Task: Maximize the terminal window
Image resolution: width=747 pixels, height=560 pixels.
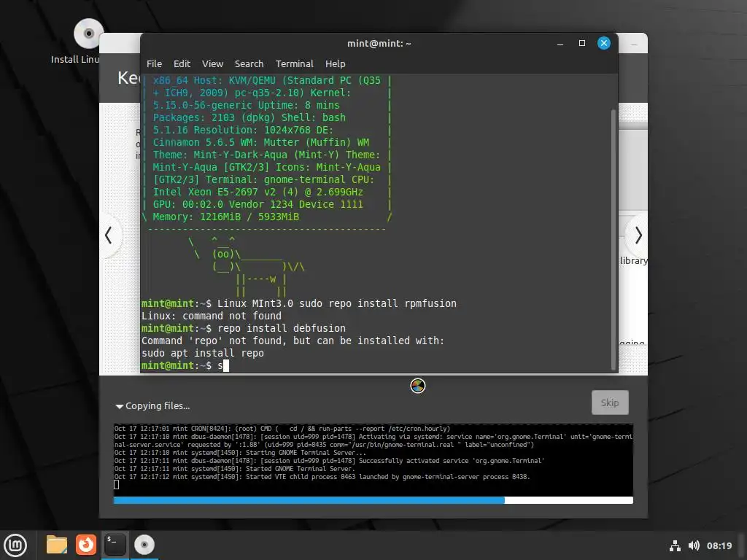Action: (x=581, y=43)
